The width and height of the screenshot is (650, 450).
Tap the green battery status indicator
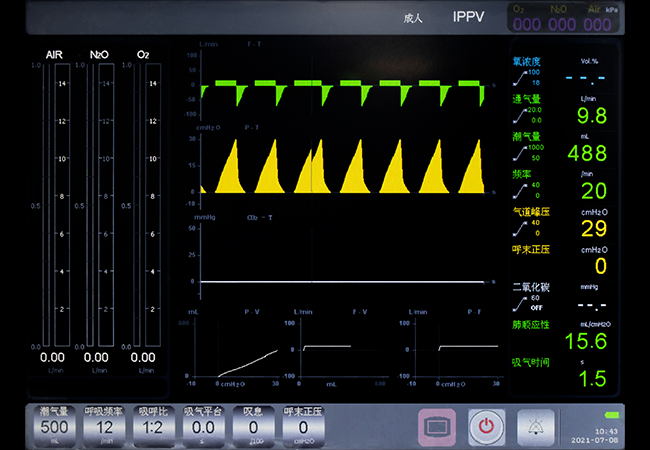(611, 415)
